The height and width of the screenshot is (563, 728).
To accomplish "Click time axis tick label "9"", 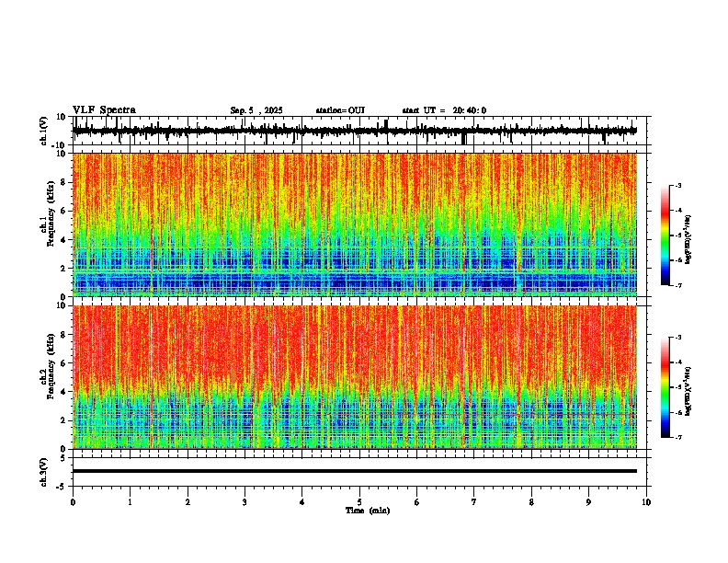I will coord(588,502).
